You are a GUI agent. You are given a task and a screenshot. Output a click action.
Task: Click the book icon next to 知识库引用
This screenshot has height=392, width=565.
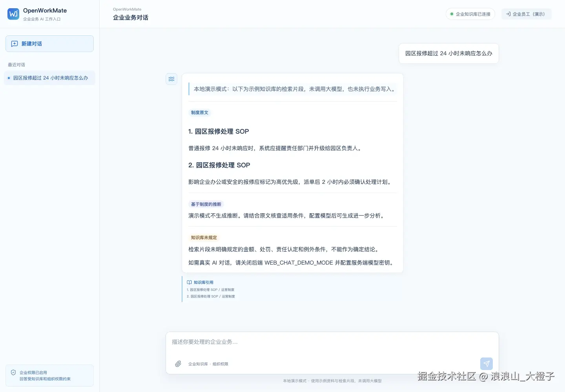click(189, 282)
